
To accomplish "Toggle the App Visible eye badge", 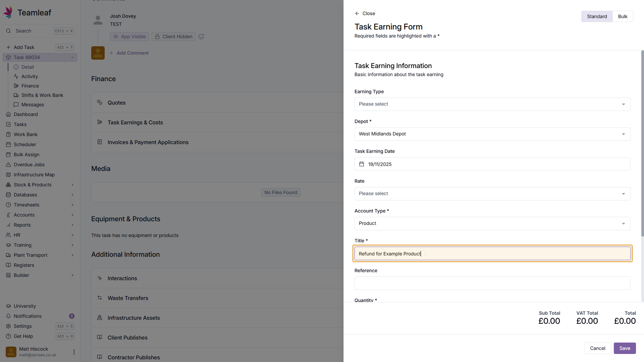I will [x=129, y=37].
